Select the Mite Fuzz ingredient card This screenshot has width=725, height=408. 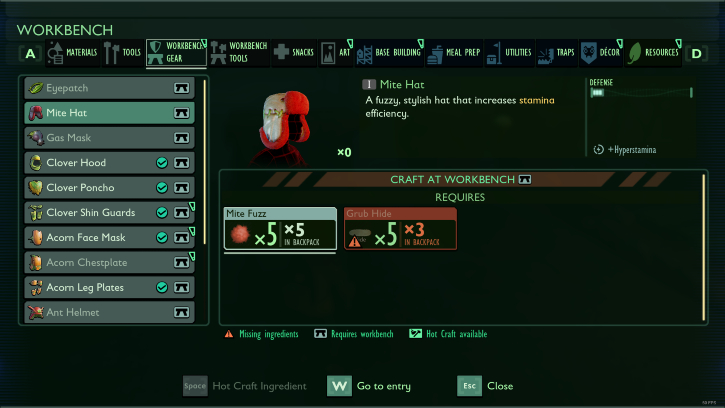(280, 229)
